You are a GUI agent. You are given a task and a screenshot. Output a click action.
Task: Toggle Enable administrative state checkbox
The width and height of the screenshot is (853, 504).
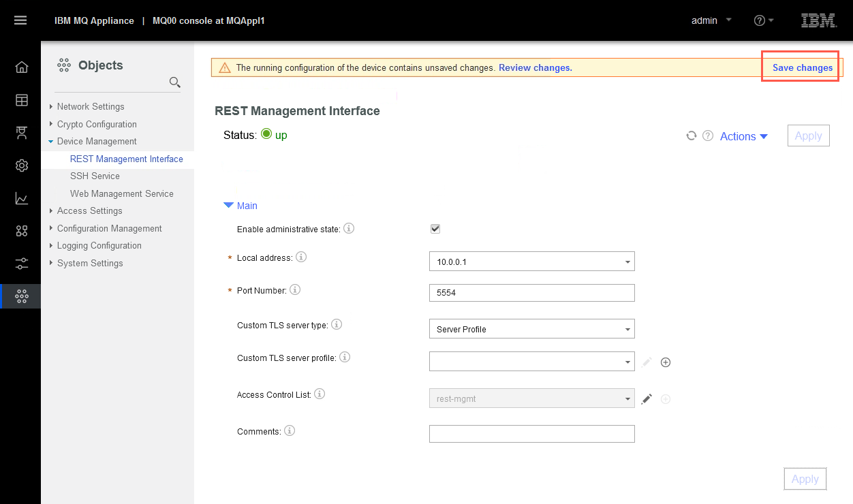coord(435,229)
